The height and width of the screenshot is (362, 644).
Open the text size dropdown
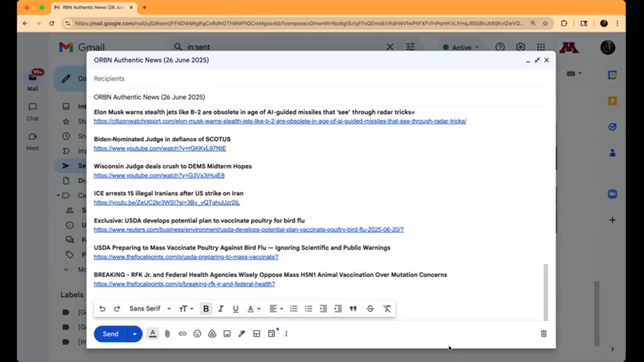coord(186,309)
